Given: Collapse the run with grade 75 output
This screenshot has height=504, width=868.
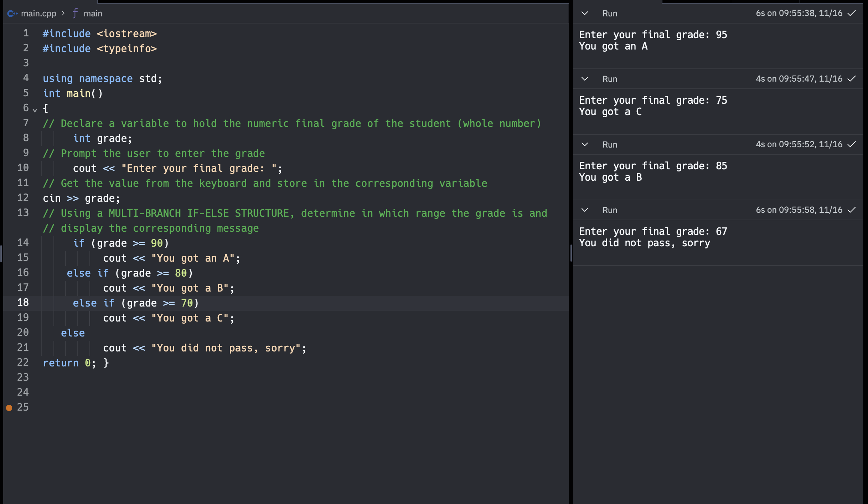Looking at the screenshot, I should click(x=584, y=79).
